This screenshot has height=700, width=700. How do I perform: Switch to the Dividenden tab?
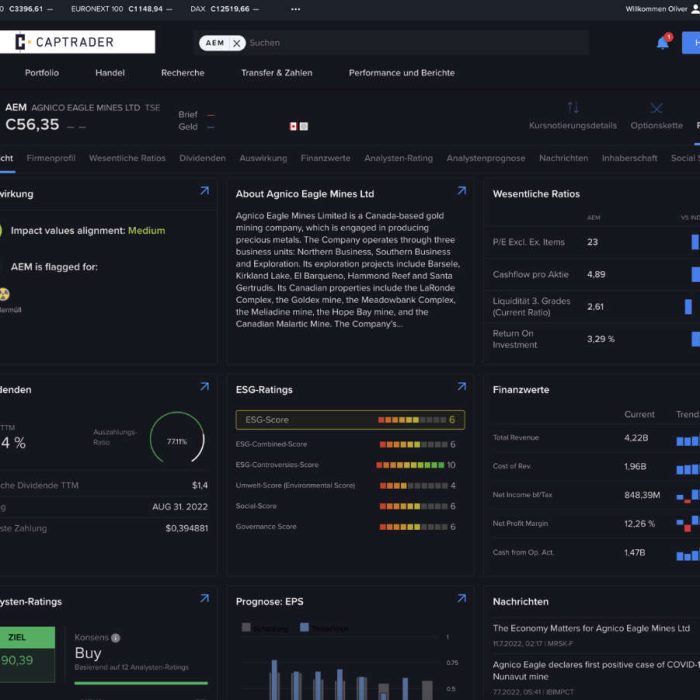point(203,158)
